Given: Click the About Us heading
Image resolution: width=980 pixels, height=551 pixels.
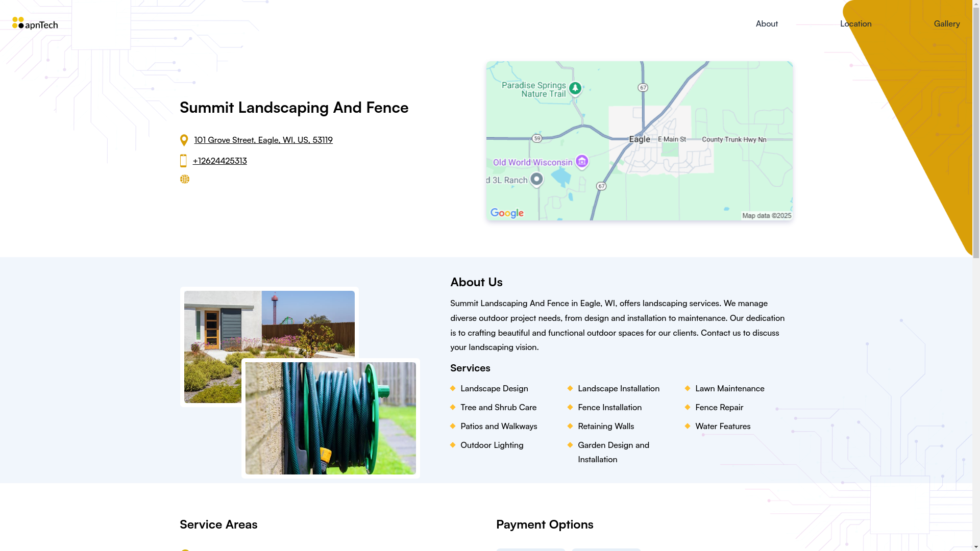Looking at the screenshot, I should (476, 282).
